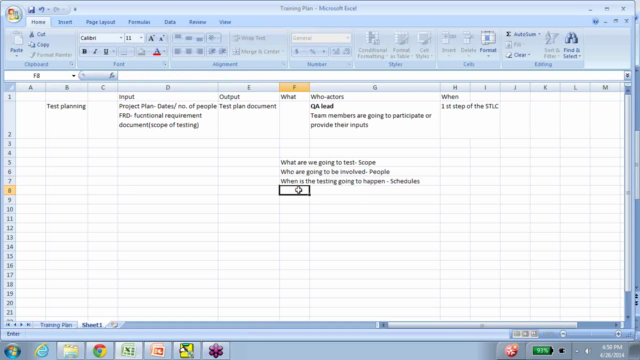Delete cells from the sheet

pos(468,44)
